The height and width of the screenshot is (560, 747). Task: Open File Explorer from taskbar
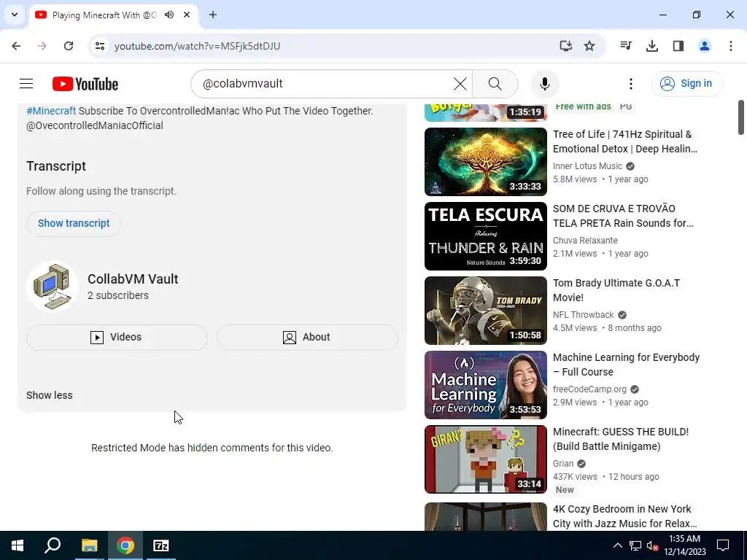click(89, 545)
